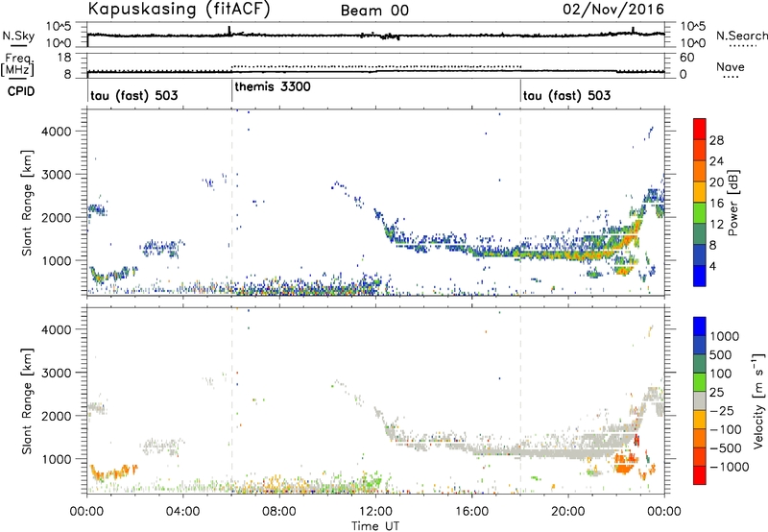The width and height of the screenshot is (768, 532).
Task: Click the '18' frequency axis tick
Action: [x=64, y=58]
